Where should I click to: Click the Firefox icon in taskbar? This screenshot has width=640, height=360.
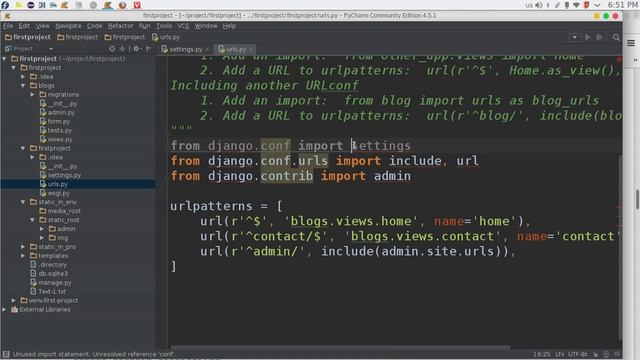122,5
